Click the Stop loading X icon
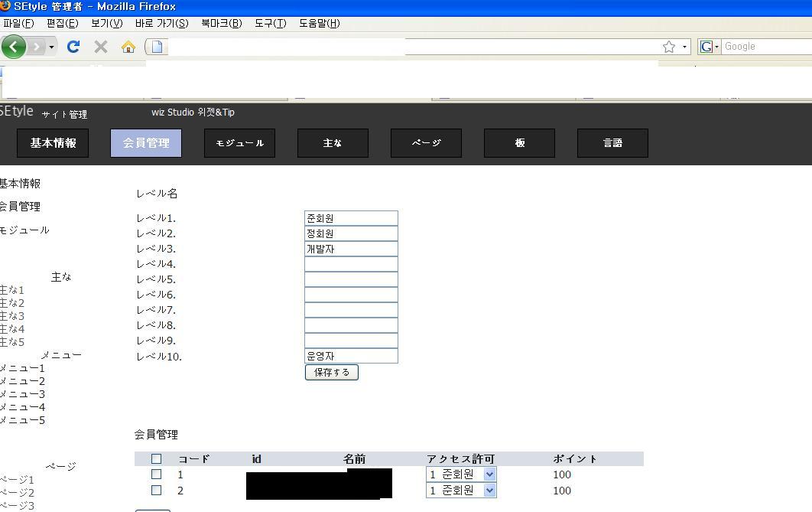Image resolution: width=812 pixels, height=512 pixels. [x=100, y=47]
